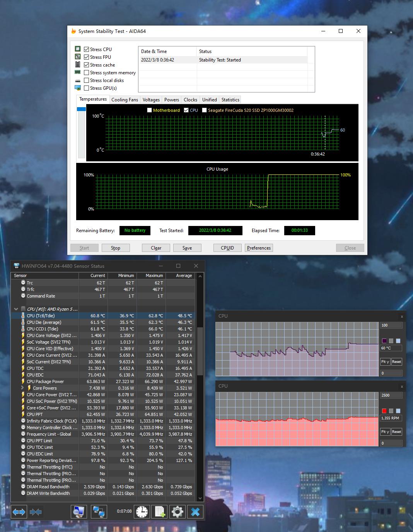This screenshot has height=532, width=413.
Task: Click the collapse columns arrows icon in HWiNFO
Action: point(36,512)
